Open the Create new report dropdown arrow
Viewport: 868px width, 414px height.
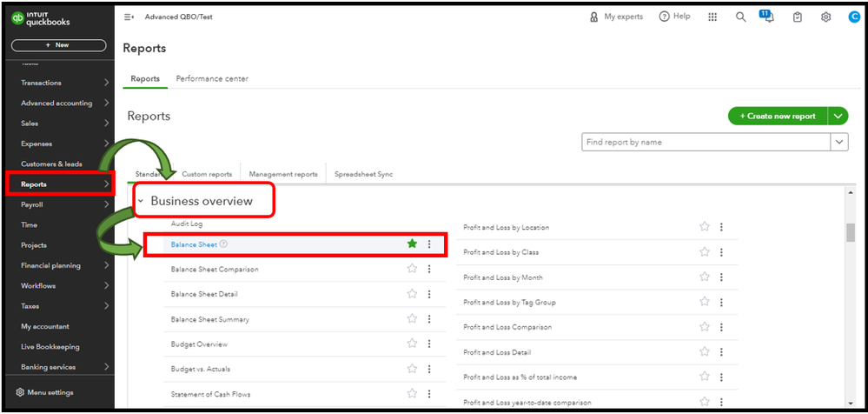click(x=838, y=116)
